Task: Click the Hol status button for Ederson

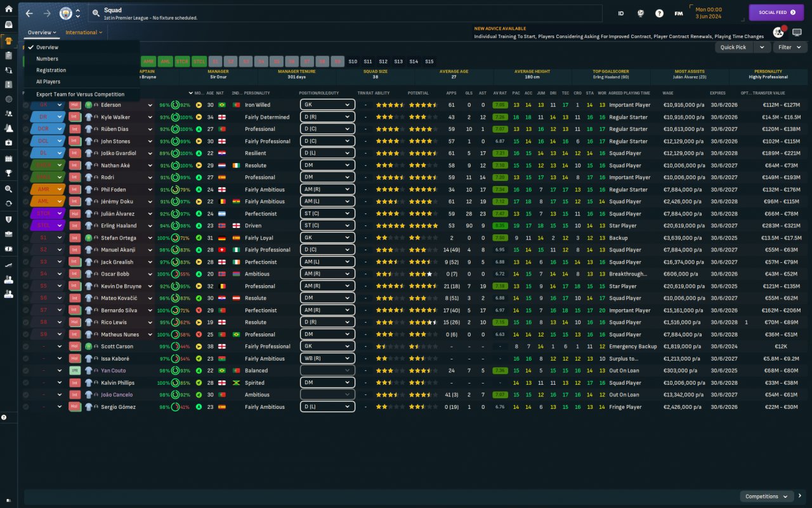Action: coord(75,105)
